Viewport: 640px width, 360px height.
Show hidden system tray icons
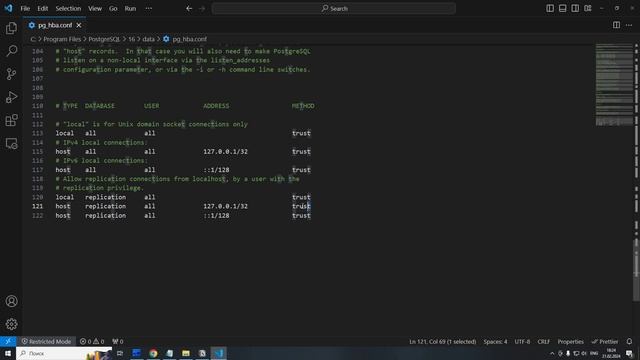[552, 353]
